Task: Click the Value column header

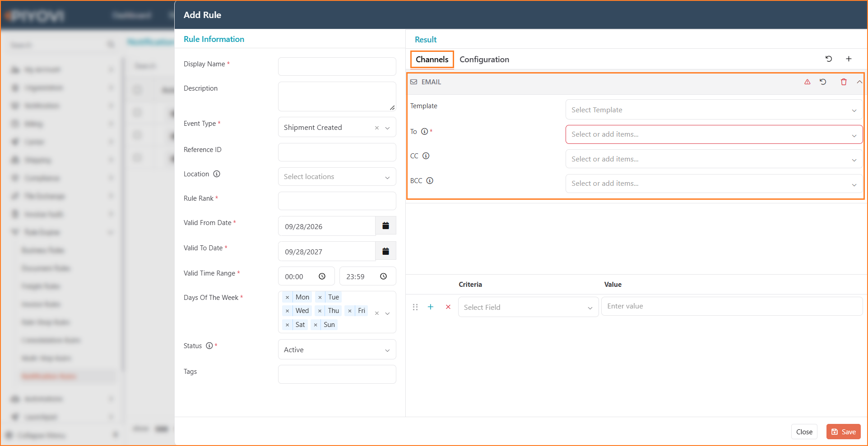Action: [613, 285]
